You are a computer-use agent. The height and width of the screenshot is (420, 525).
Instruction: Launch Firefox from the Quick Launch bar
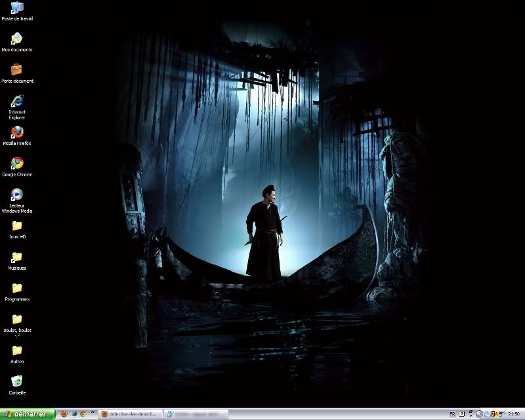(64, 414)
